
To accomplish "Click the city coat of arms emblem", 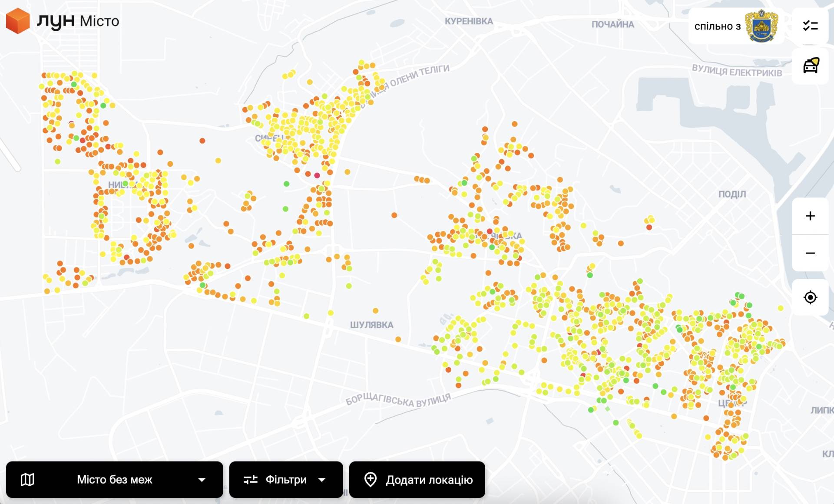I will pyautogui.click(x=761, y=26).
